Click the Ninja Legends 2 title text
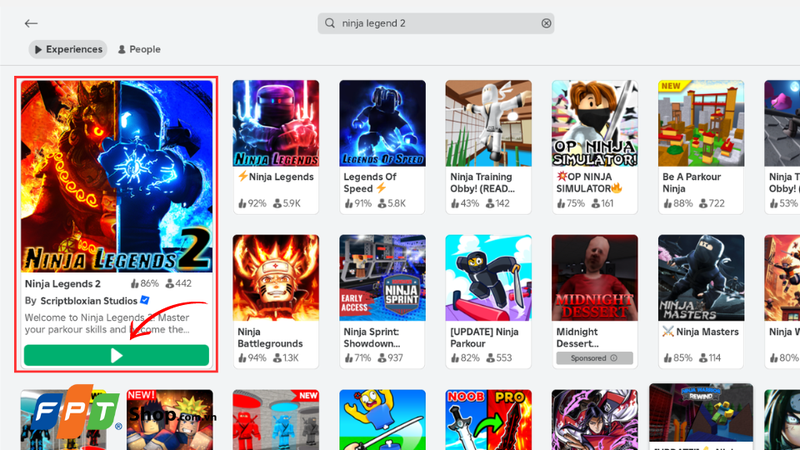 click(63, 284)
